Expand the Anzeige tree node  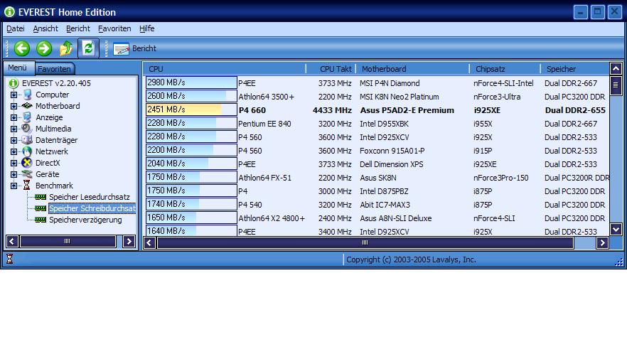[x=14, y=117]
